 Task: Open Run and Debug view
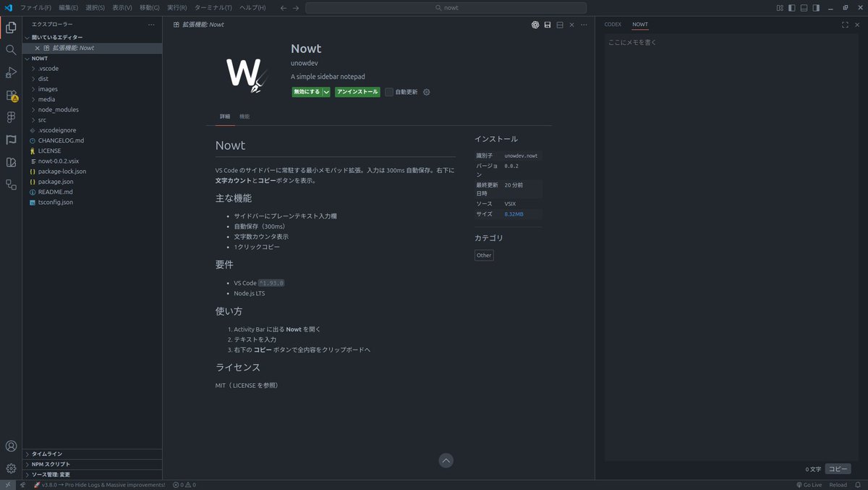[x=11, y=72]
